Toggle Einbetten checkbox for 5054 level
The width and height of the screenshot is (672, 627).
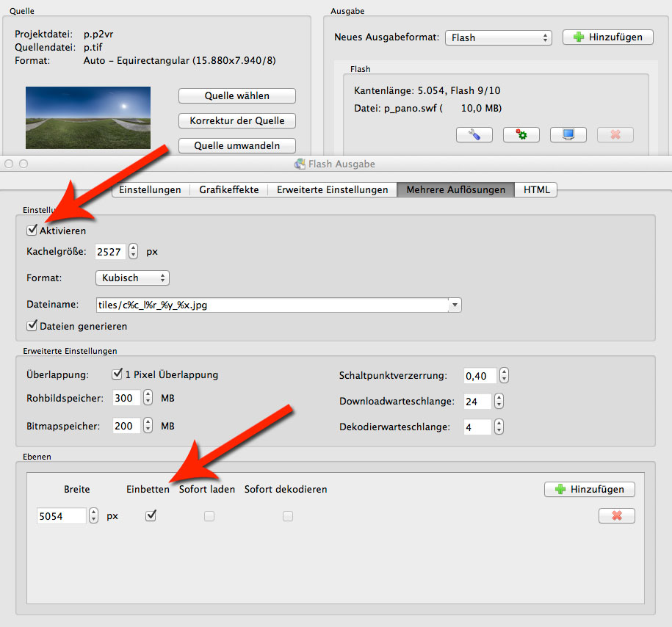pyautogui.click(x=151, y=516)
